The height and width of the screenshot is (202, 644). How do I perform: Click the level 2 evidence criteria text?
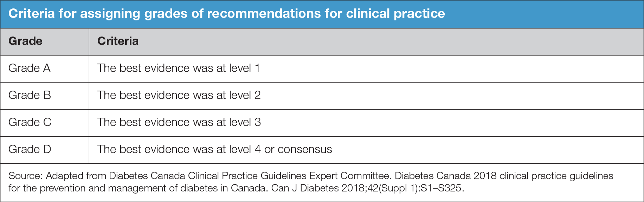pyautogui.click(x=179, y=95)
